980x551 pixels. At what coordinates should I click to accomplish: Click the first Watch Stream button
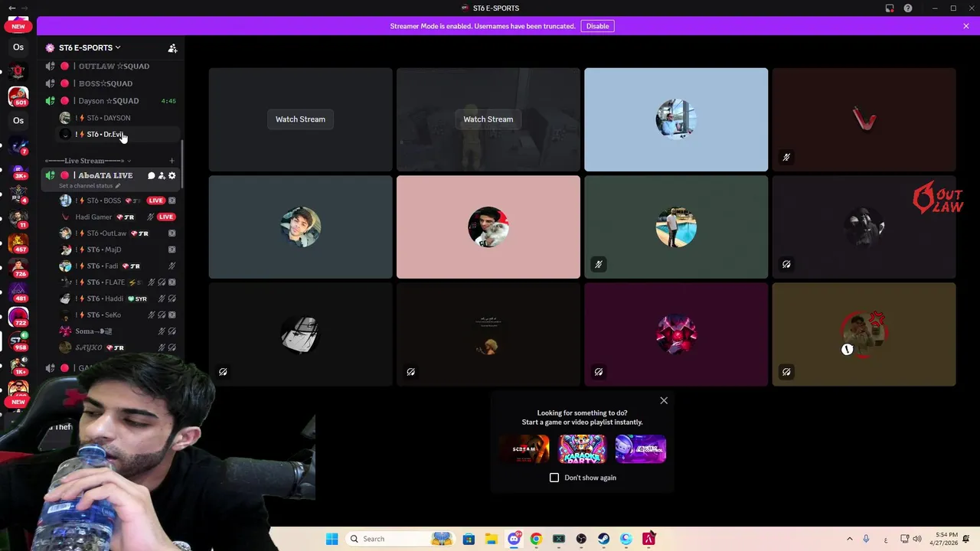tap(300, 119)
